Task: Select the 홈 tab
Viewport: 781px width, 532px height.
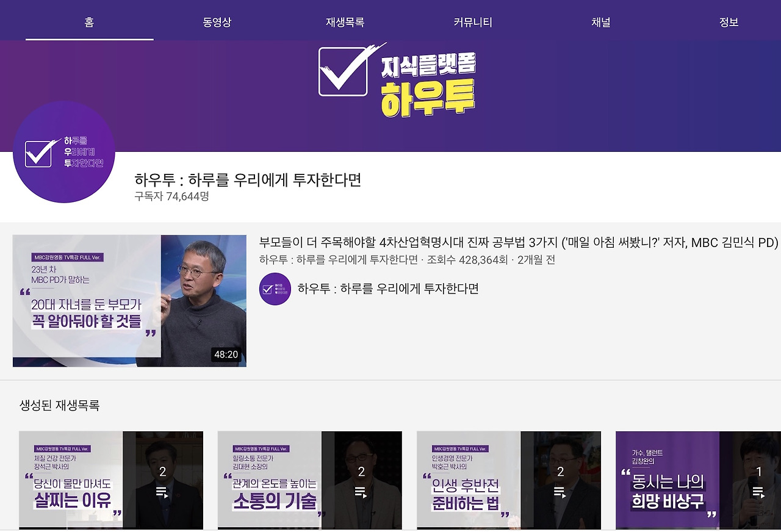Action: (x=90, y=23)
